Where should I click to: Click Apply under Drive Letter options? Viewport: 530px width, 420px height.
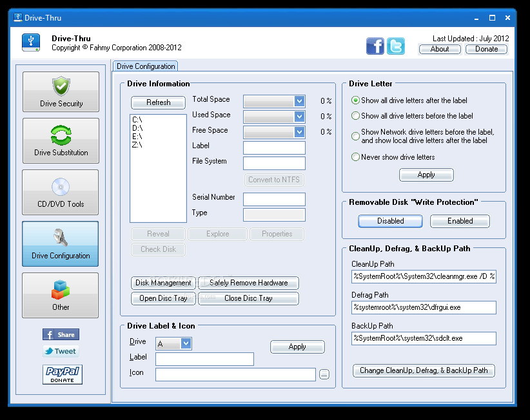point(426,175)
